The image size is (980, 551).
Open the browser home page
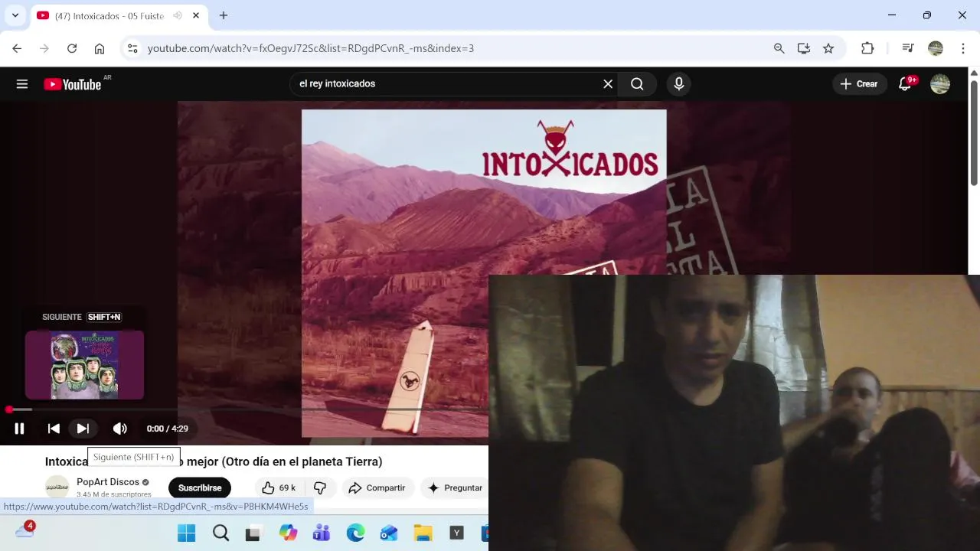(100, 48)
